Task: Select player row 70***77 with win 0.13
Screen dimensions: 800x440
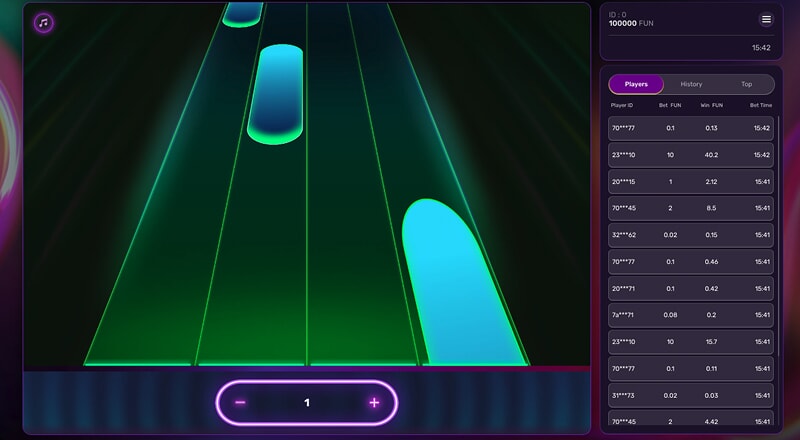Action: (x=690, y=128)
